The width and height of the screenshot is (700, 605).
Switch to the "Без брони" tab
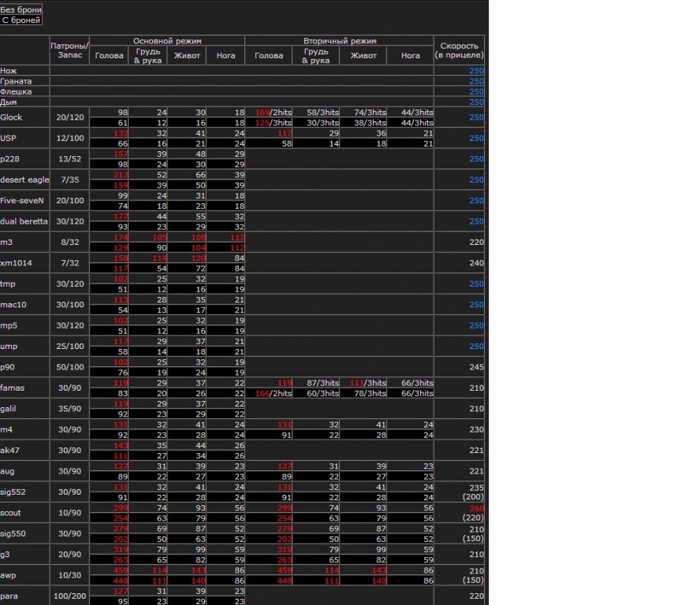(21, 9)
